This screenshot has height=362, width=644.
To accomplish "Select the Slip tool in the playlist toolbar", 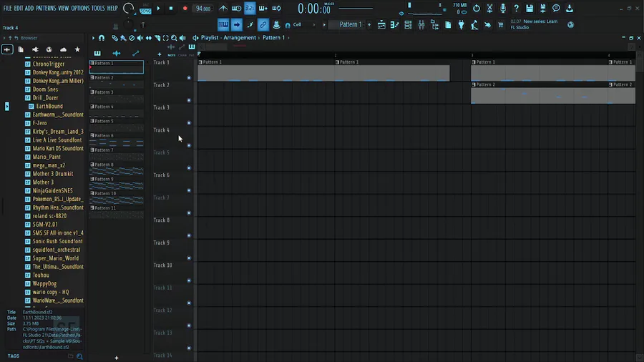I will [x=149, y=38].
